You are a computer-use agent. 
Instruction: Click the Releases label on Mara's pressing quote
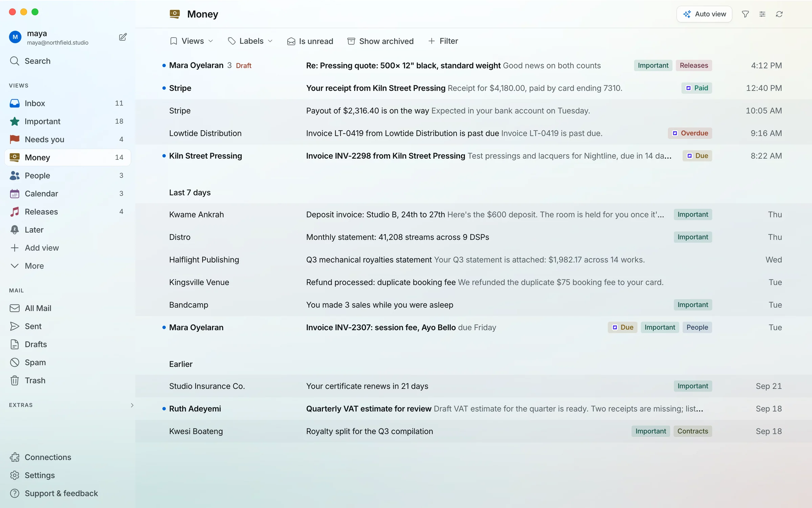tap(694, 65)
